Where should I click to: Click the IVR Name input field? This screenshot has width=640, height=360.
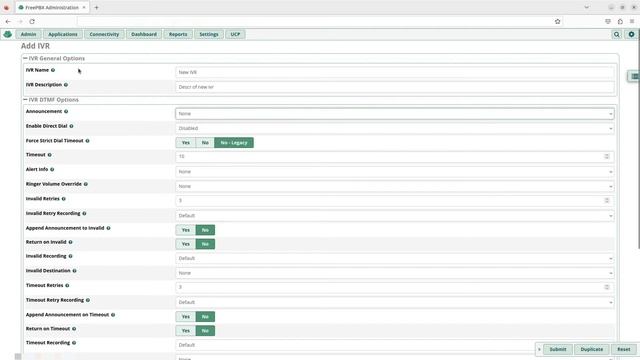[x=395, y=72]
